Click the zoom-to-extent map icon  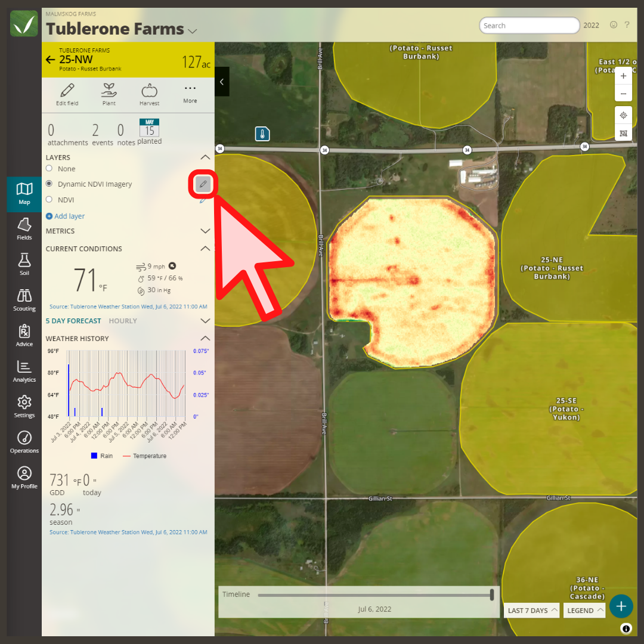[x=623, y=133]
